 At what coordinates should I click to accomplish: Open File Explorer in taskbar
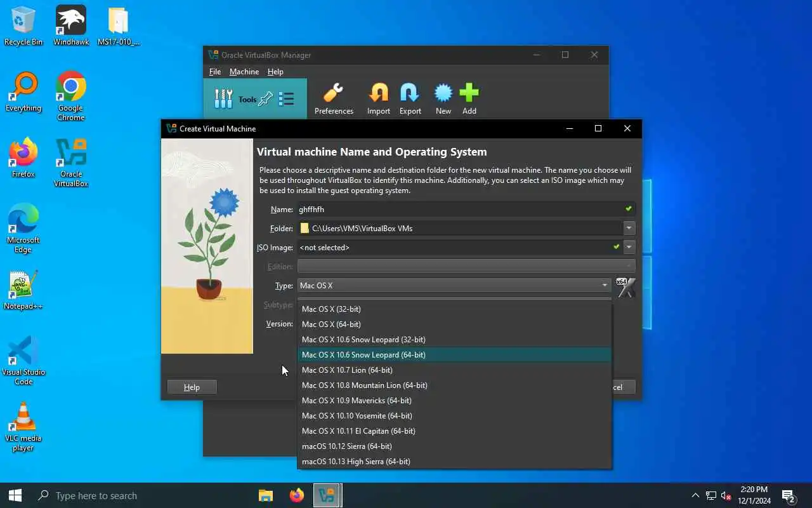point(266,495)
